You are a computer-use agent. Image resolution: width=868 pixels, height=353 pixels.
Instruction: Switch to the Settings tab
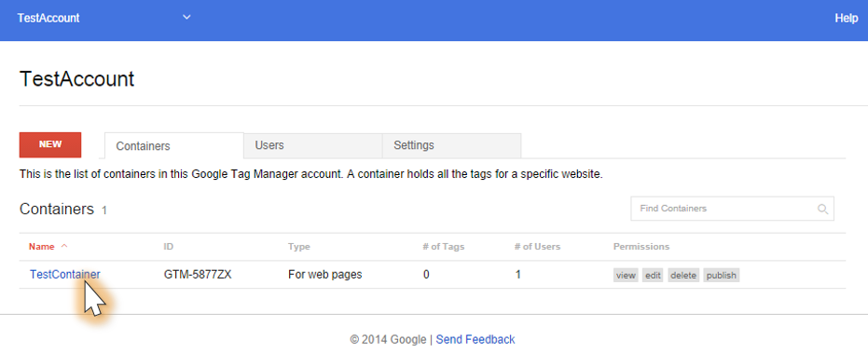pyautogui.click(x=451, y=145)
